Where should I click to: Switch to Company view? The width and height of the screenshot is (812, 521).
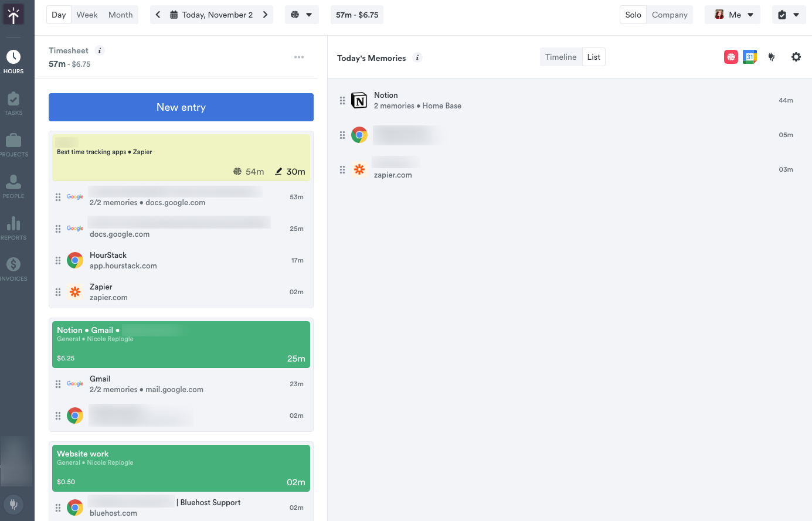point(670,15)
